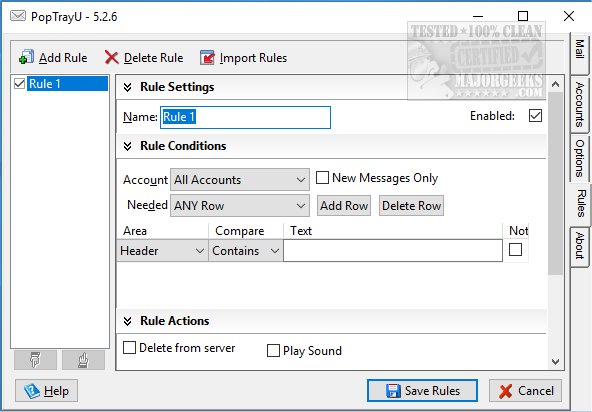This screenshot has width=592, height=412.
Task: Open the Account dropdown showing All Accounts
Action: pos(240,180)
